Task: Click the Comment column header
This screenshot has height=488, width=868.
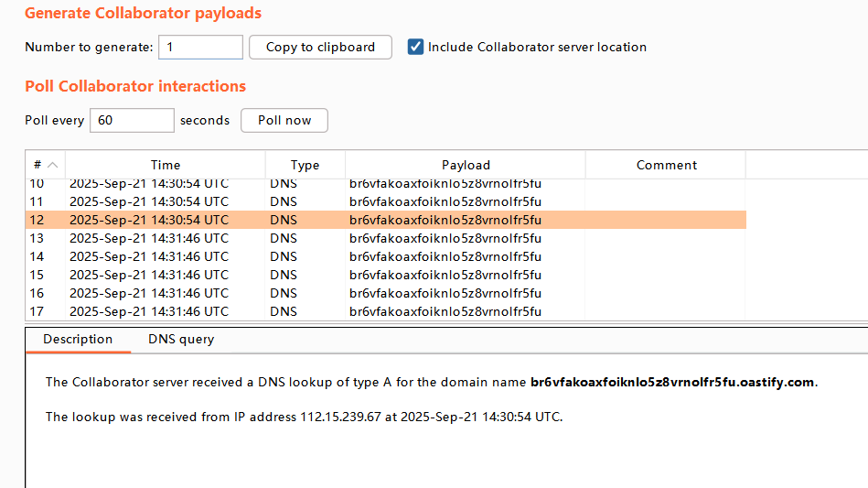Action: pyautogui.click(x=666, y=165)
